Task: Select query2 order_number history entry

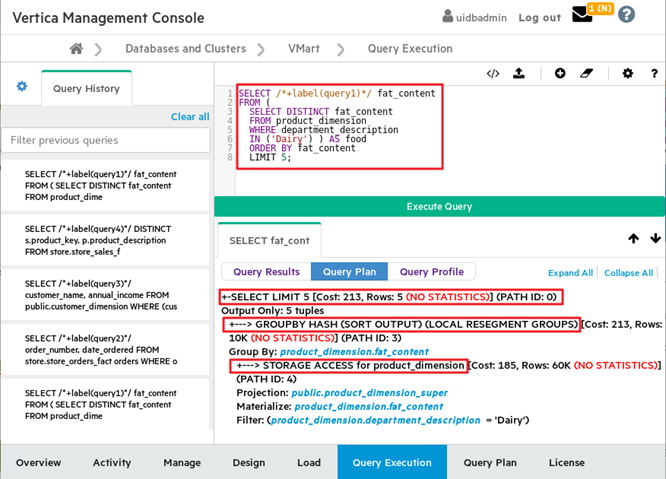Action: [x=105, y=350]
